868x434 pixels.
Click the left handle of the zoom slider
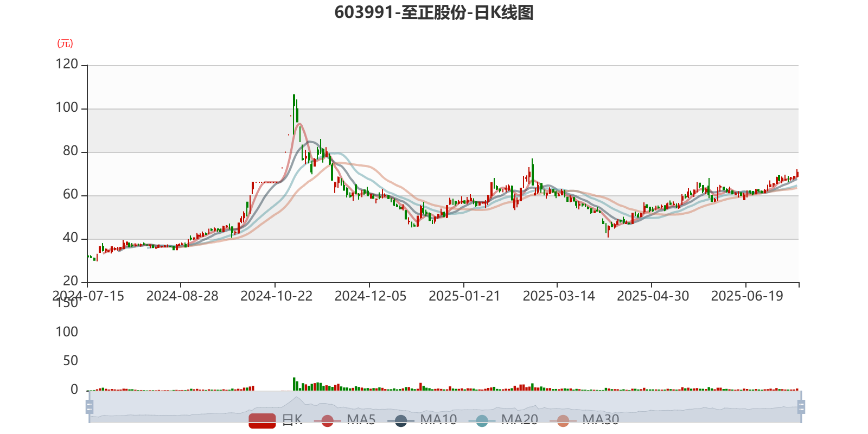pos(90,407)
